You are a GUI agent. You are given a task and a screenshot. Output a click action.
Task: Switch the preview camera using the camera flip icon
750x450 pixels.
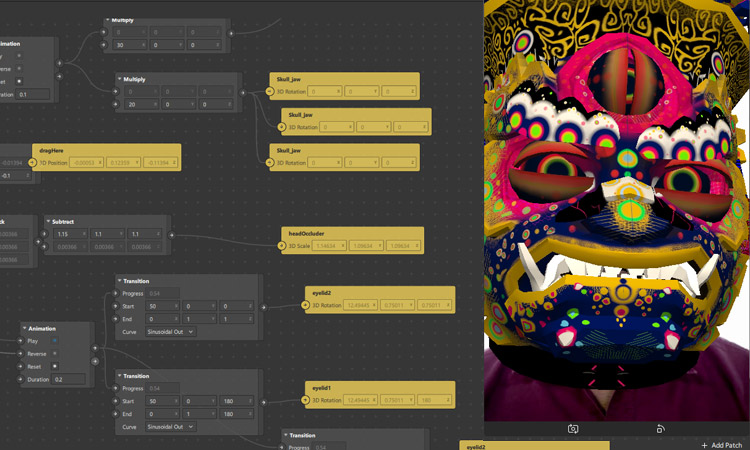click(x=573, y=429)
